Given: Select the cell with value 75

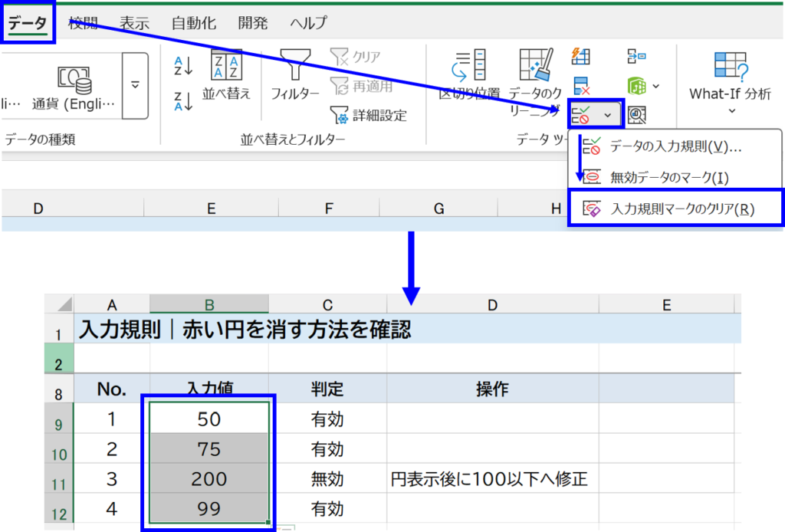Looking at the screenshot, I should click(x=209, y=449).
